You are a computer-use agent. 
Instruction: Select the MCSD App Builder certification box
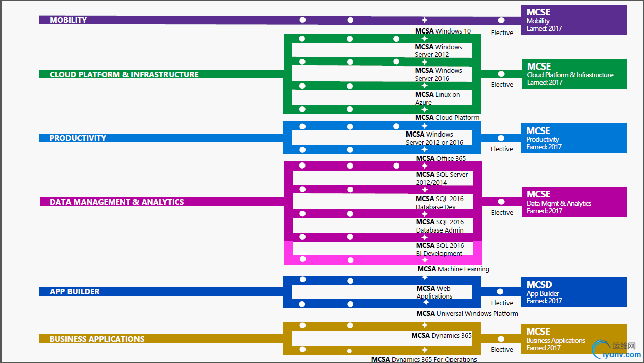click(574, 292)
